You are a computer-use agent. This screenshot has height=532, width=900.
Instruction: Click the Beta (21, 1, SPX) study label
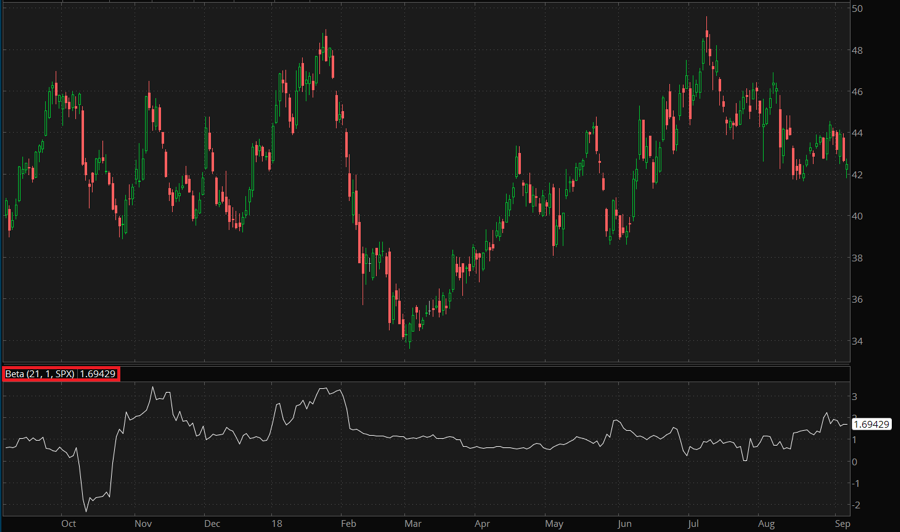click(61, 374)
